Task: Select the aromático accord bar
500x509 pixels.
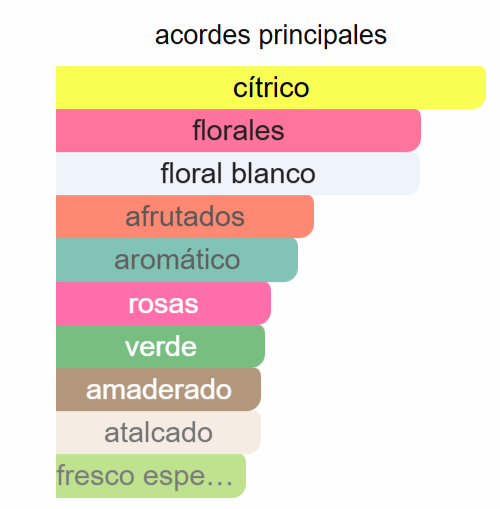Action: (177, 260)
